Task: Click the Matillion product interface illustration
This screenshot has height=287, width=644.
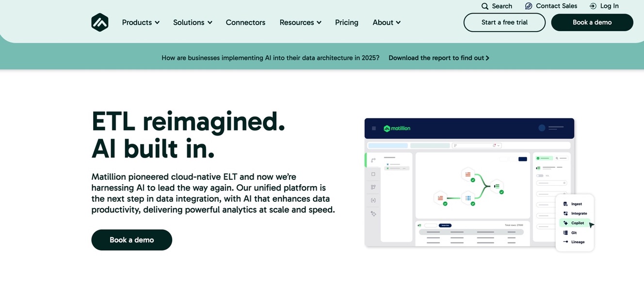Action: click(479, 184)
